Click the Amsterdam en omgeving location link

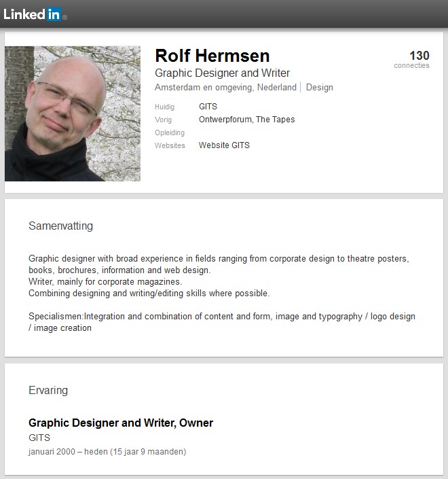point(225,88)
